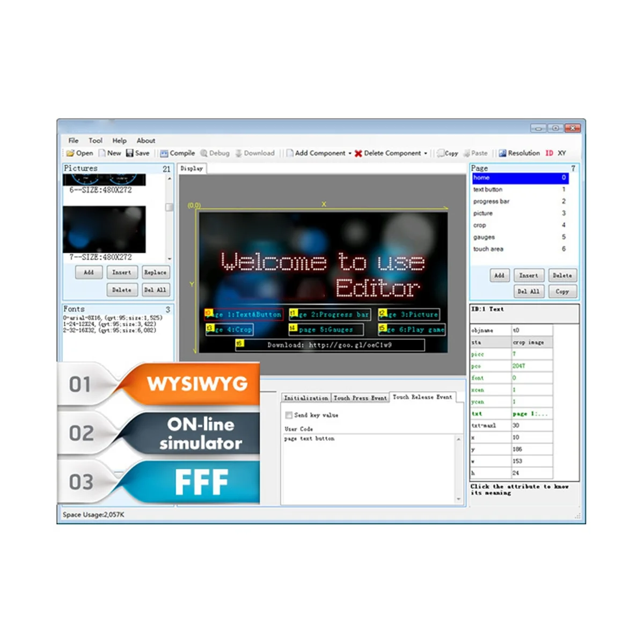Click the objname value 't0'
644x644 pixels.
click(532, 331)
